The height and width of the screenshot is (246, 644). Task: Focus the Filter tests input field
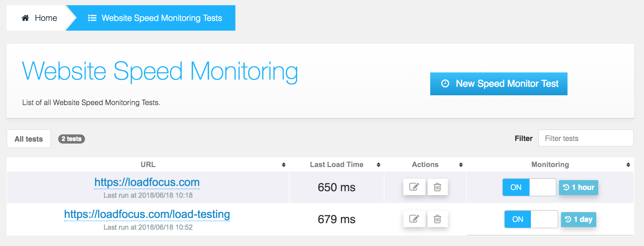coord(586,138)
